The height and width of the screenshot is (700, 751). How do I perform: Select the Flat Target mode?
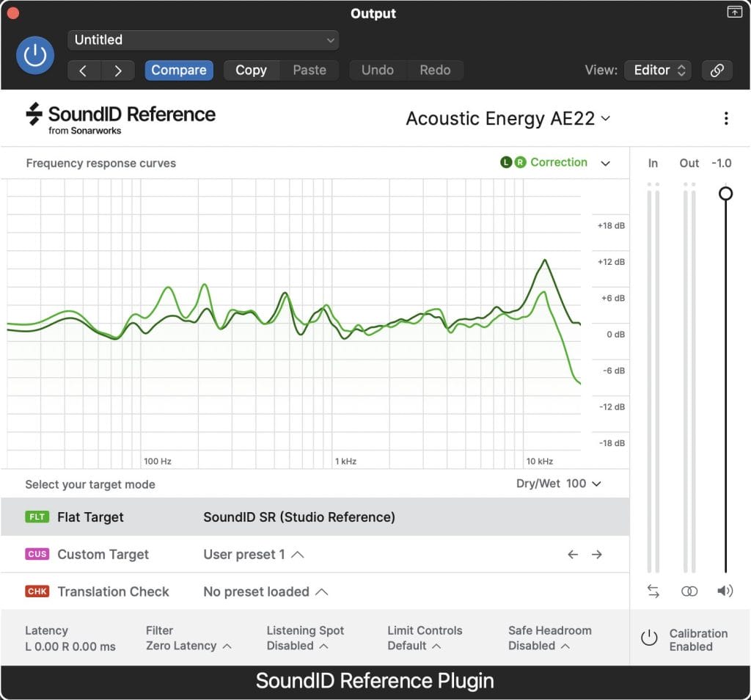coord(90,517)
